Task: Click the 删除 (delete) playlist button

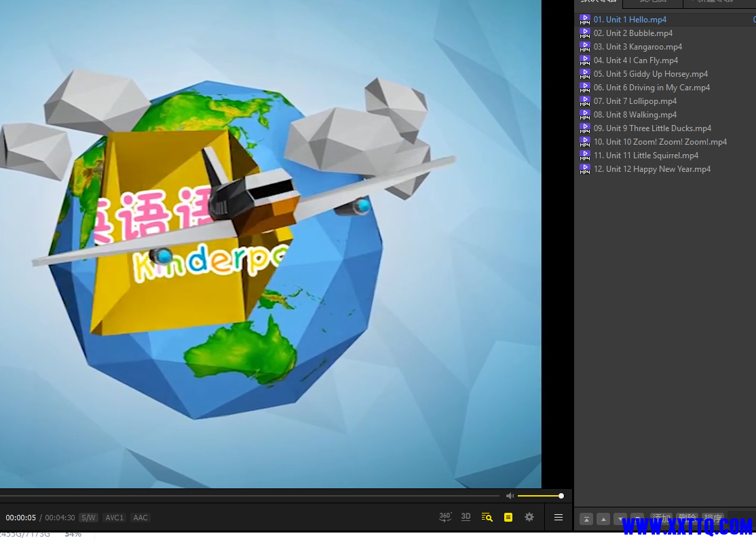Action: pyautogui.click(x=687, y=519)
